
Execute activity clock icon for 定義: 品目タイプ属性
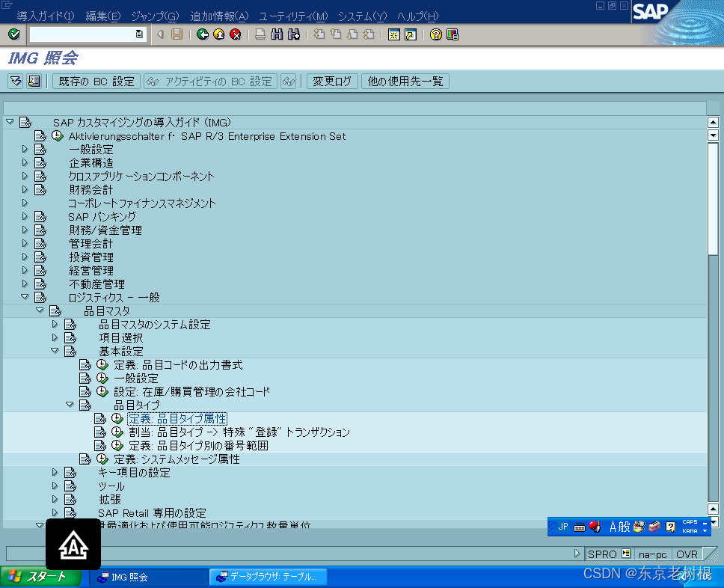coord(117,418)
